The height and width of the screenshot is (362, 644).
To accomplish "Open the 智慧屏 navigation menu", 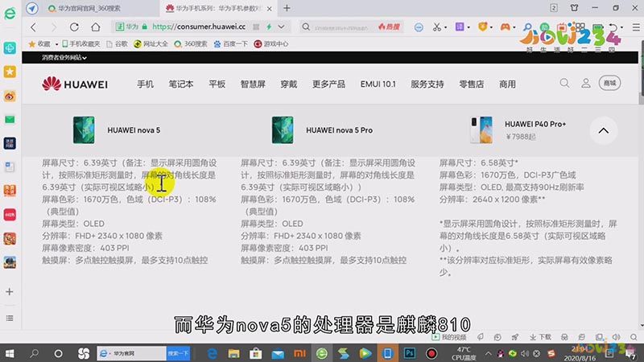I will click(x=253, y=84).
